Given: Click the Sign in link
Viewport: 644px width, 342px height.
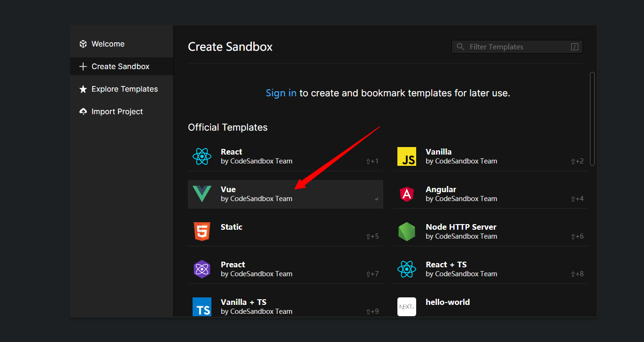Looking at the screenshot, I should tap(281, 93).
